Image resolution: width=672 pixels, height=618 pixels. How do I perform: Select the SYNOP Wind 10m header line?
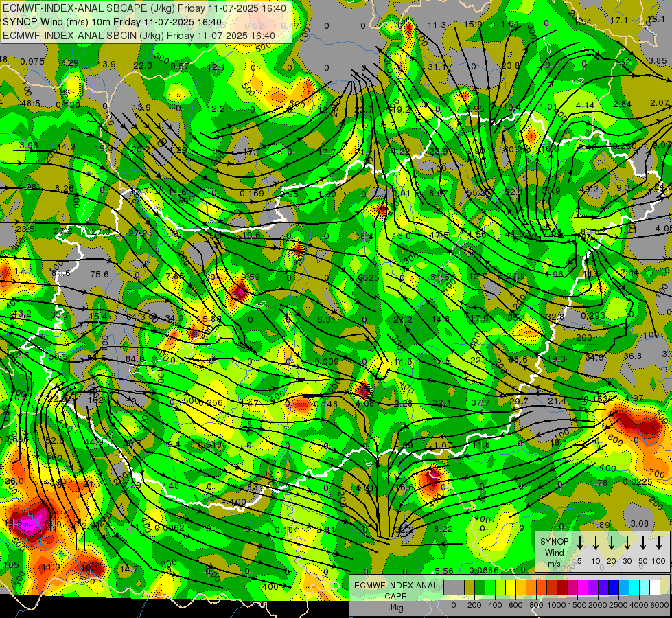coord(113,22)
